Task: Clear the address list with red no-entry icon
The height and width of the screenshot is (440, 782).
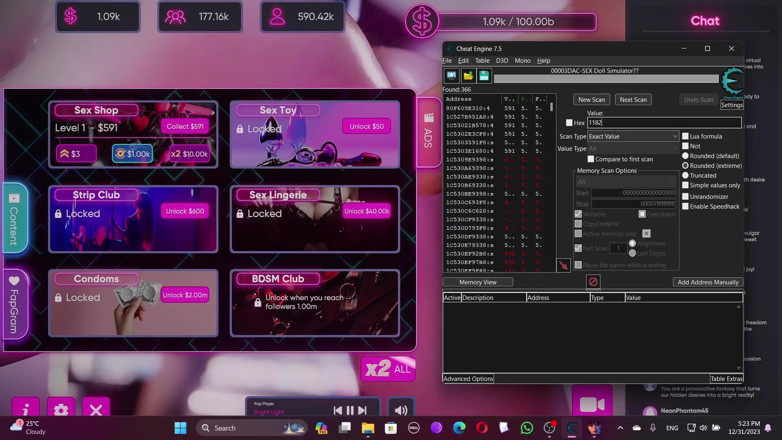Action: (592, 282)
